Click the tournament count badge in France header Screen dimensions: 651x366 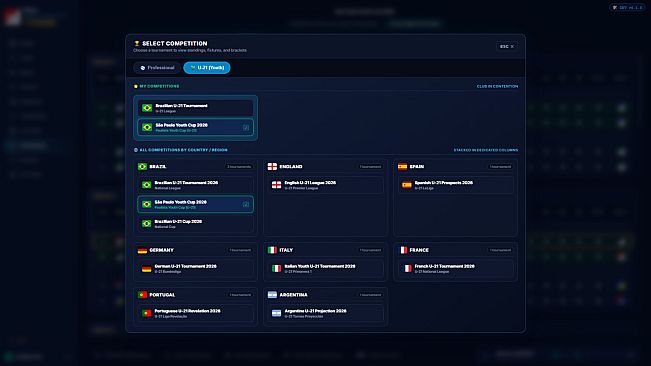pyautogui.click(x=500, y=250)
